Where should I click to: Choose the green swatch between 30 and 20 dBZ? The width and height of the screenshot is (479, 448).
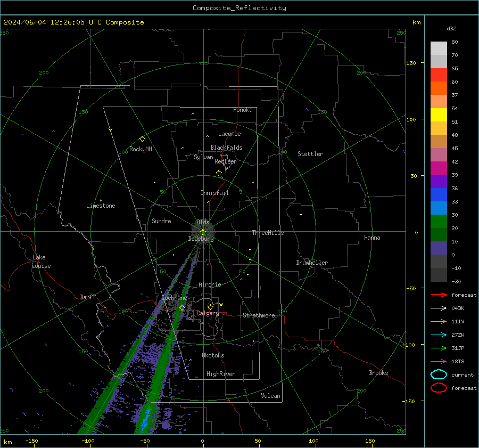[x=439, y=222]
